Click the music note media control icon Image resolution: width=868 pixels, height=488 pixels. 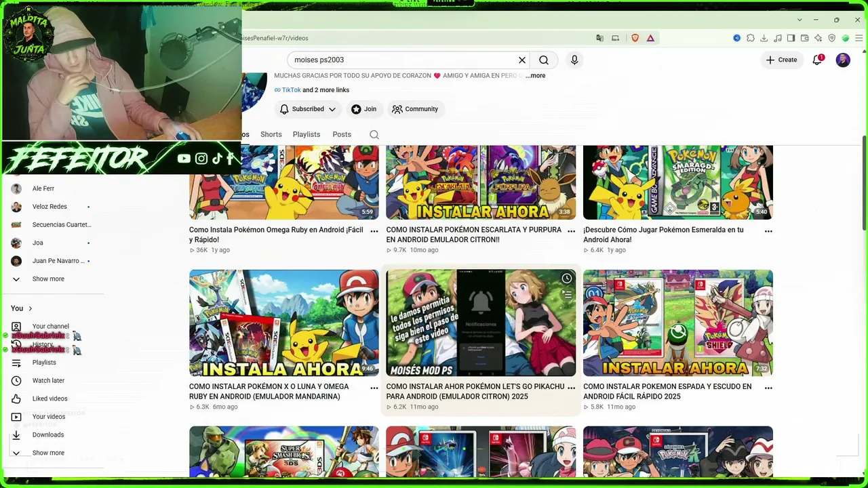coord(778,38)
